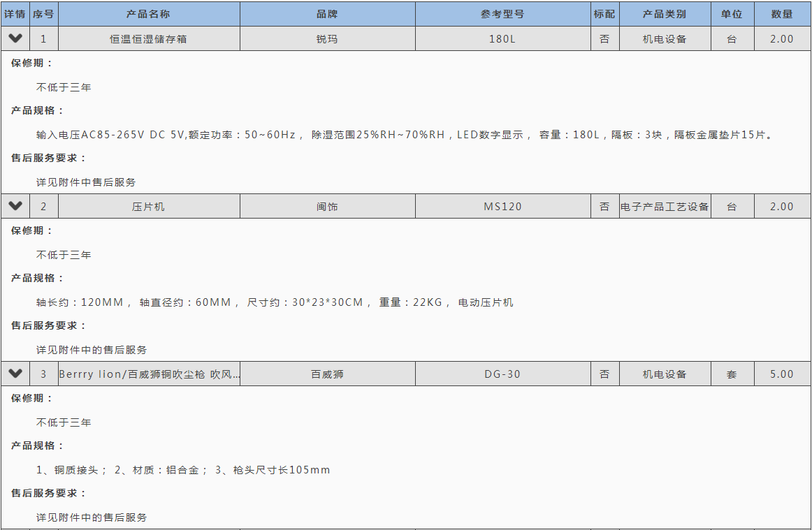Select the 参考型号 column header
This screenshot has width=812, height=530.
coord(502,14)
